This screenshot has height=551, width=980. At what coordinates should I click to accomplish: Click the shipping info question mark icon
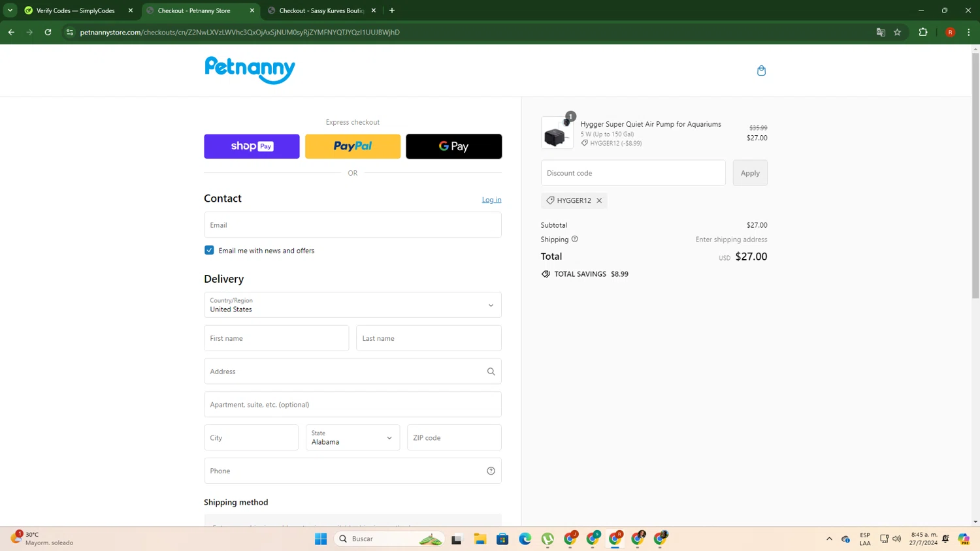(x=575, y=239)
